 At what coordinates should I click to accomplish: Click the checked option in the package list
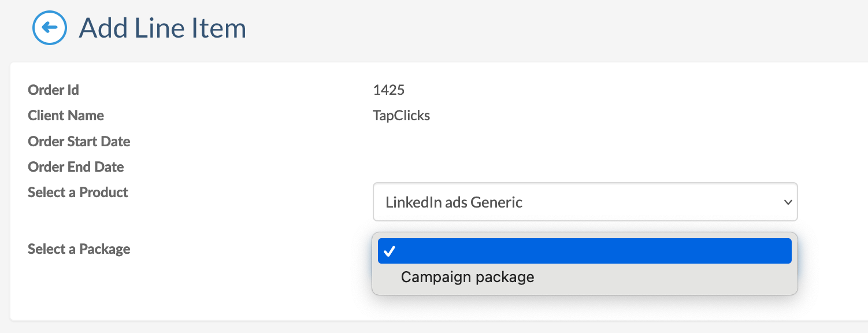click(584, 251)
